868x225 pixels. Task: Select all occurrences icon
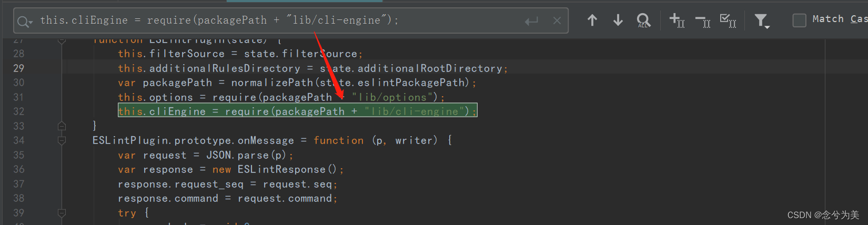pyautogui.click(x=728, y=21)
